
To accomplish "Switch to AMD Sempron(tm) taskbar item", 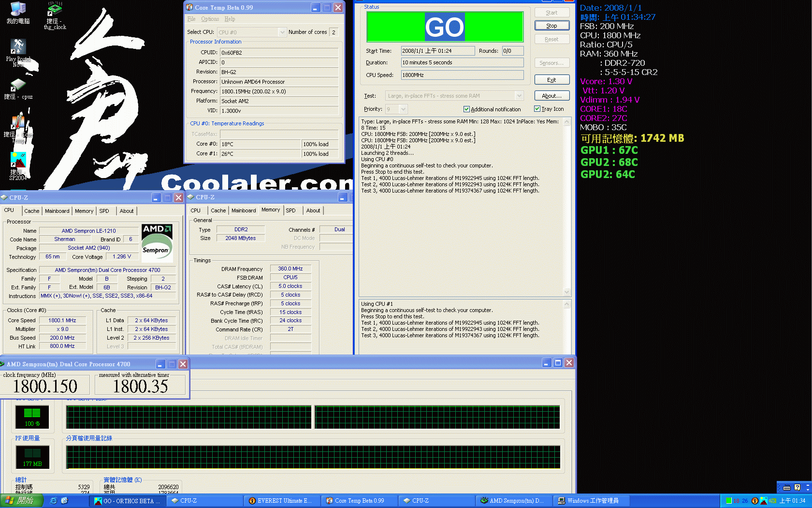I will [513, 501].
